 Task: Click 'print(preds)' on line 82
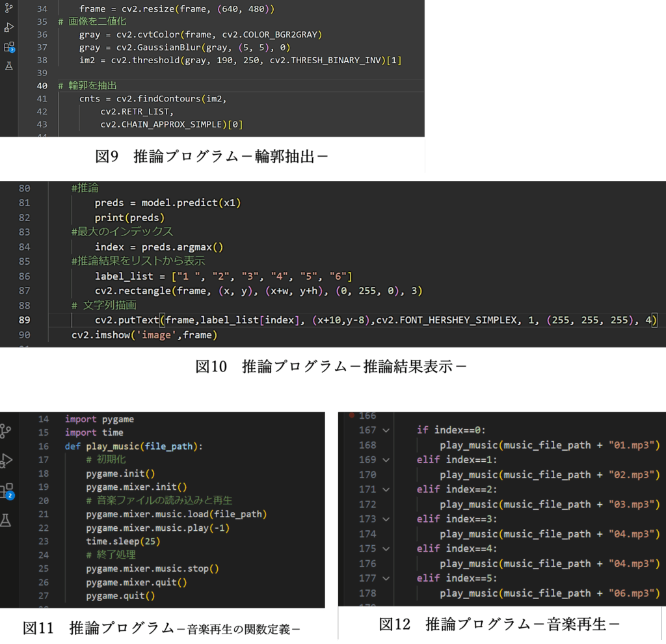tap(129, 217)
